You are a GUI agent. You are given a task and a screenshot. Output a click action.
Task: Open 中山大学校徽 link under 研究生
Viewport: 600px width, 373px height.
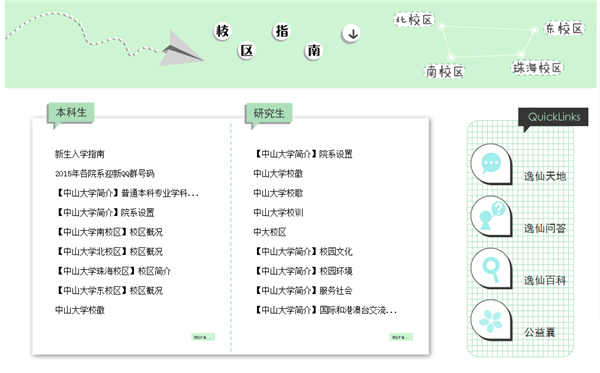pyautogui.click(x=278, y=174)
